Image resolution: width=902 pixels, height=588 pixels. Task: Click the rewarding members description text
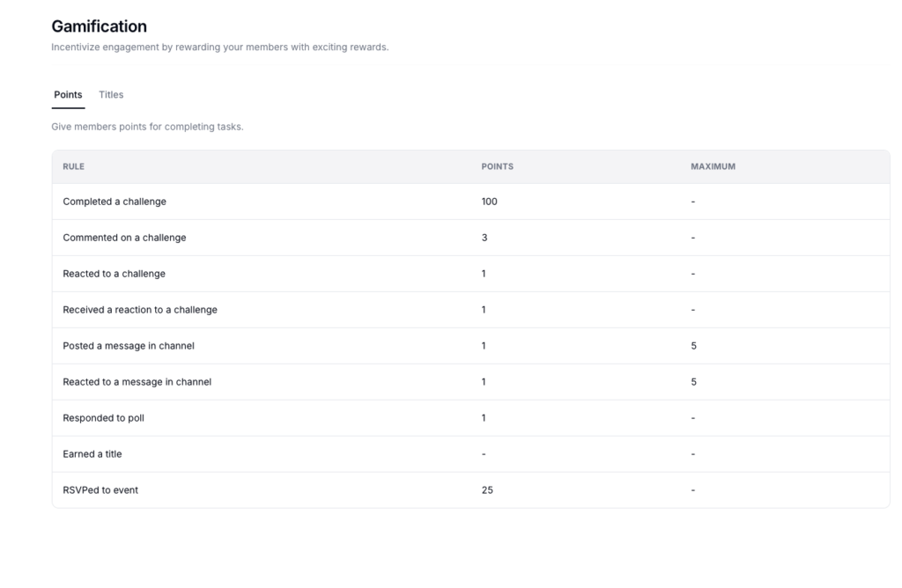[x=218, y=47]
